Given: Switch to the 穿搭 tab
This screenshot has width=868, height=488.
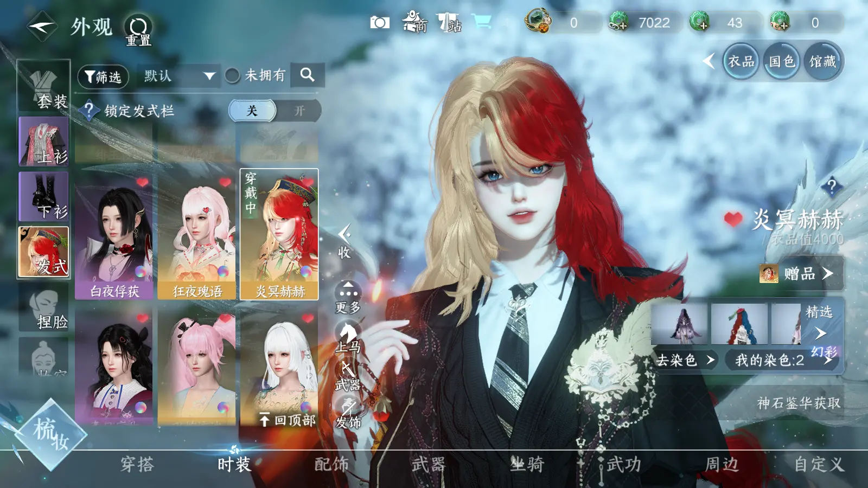Looking at the screenshot, I should 137,464.
